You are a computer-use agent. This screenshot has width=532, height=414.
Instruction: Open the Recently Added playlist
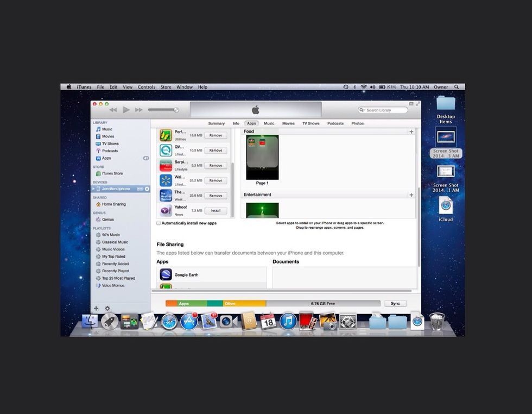115,264
